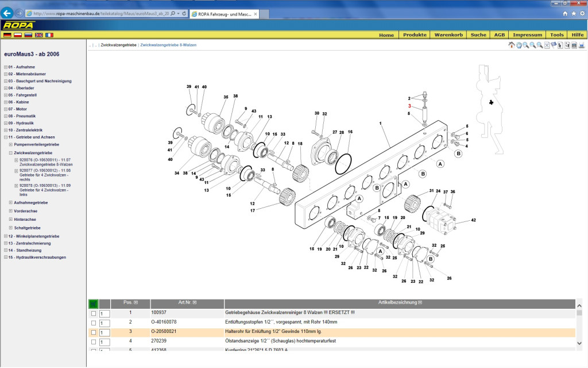Click the house icon in the diagram toolbar
The image size is (588, 368).
(512, 45)
